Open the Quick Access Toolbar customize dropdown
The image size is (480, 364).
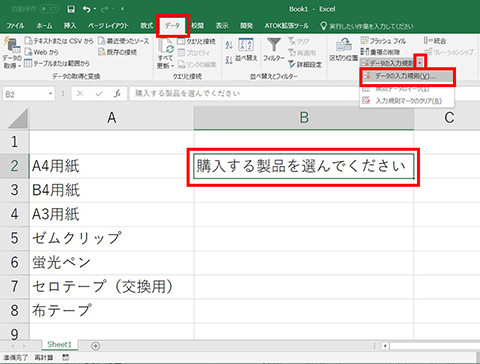click(x=122, y=9)
